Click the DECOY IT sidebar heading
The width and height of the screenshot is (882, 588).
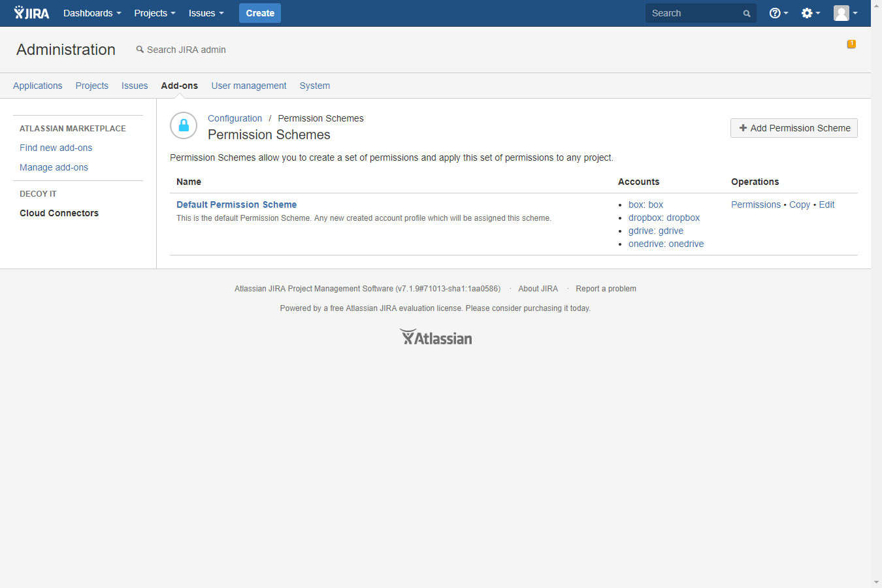click(39, 194)
